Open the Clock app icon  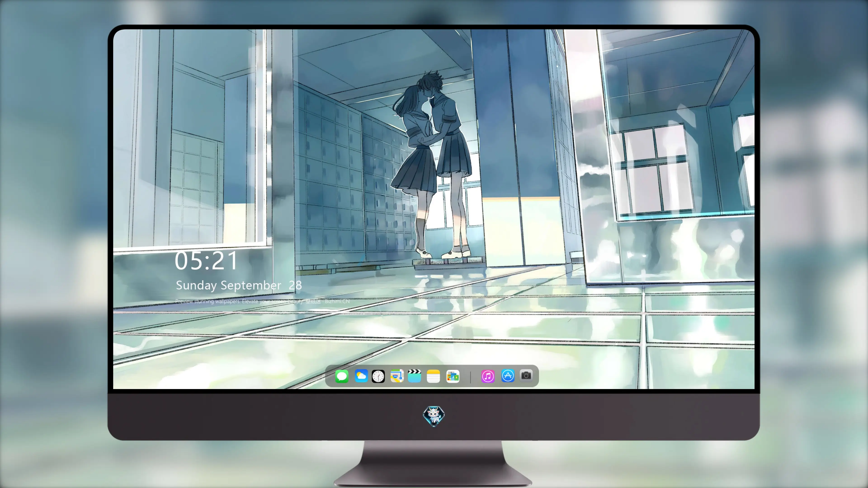pyautogui.click(x=378, y=376)
